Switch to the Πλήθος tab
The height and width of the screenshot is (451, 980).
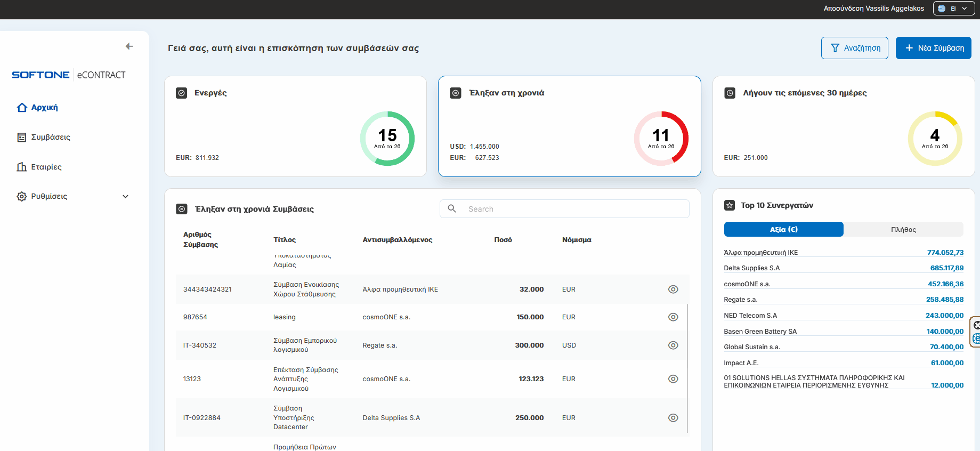point(903,230)
